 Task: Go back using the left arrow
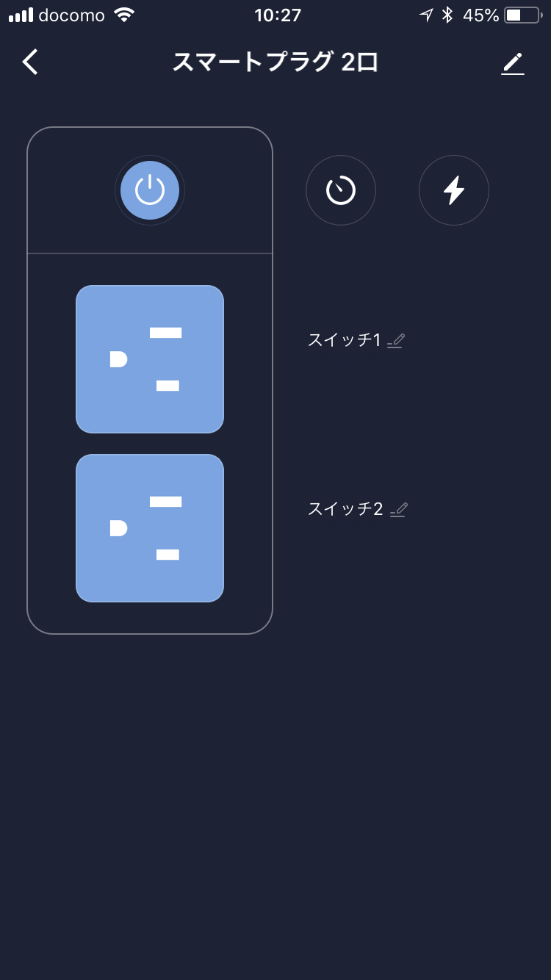coord(29,62)
